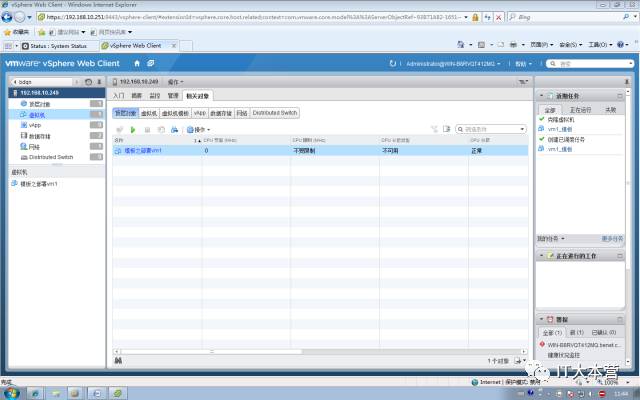Select the Related Objects tab
Viewport: 640px width, 400px height.
tap(198, 96)
